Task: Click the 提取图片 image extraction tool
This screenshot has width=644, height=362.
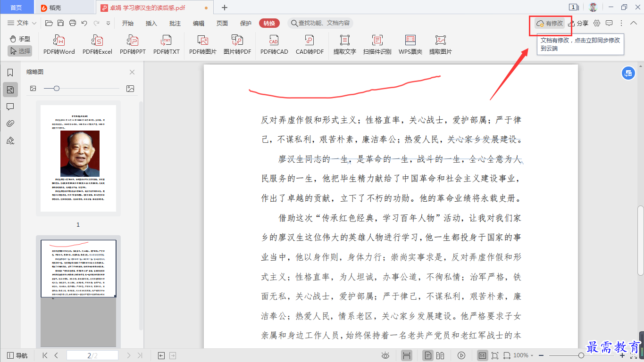Action: 441,45
